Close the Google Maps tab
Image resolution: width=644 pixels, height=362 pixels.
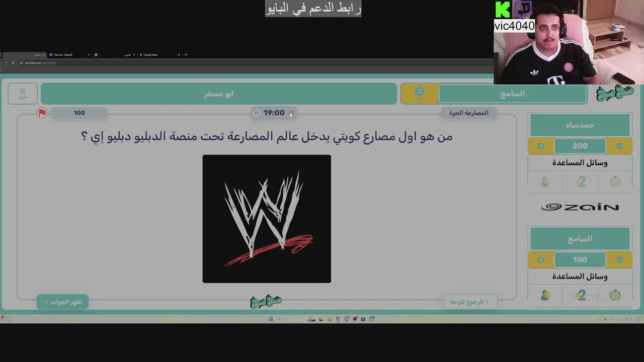point(179,55)
